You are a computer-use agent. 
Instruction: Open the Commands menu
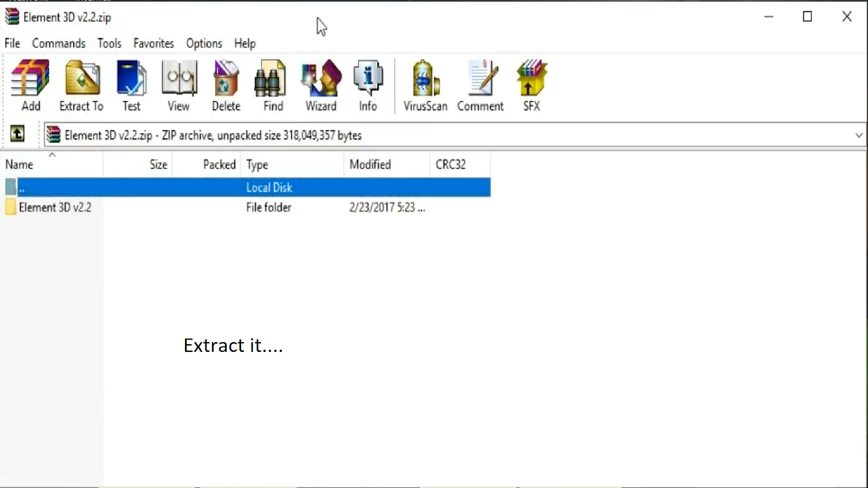(59, 43)
